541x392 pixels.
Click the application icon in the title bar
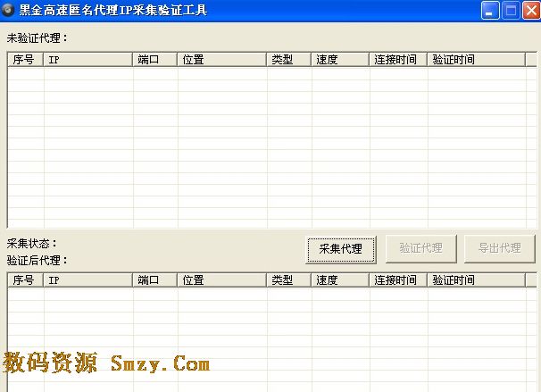coord(8,10)
